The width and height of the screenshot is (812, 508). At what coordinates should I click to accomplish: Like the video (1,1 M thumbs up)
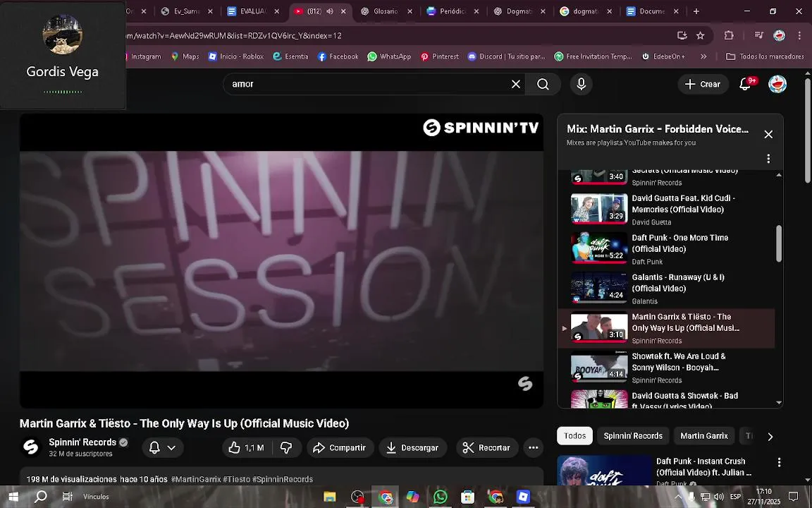pyautogui.click(x=247, y=447)
